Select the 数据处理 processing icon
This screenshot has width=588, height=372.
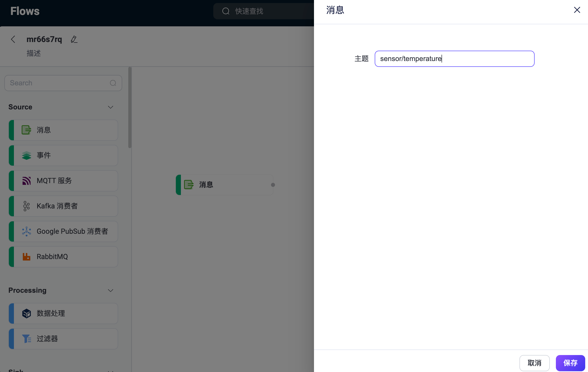(26, 313)
